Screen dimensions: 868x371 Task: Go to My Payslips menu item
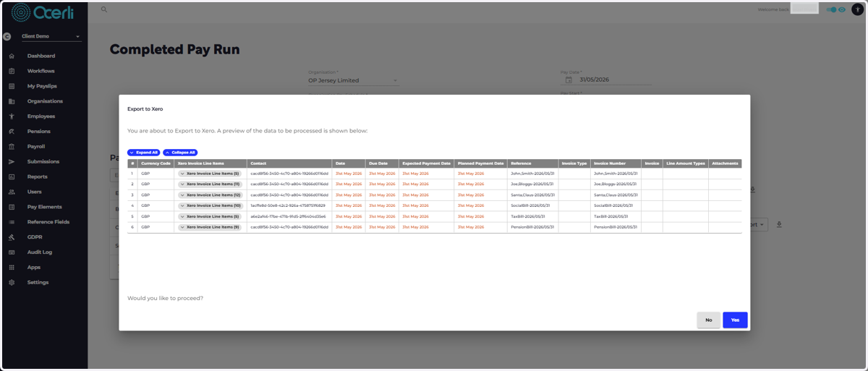[x=42, y=86]
